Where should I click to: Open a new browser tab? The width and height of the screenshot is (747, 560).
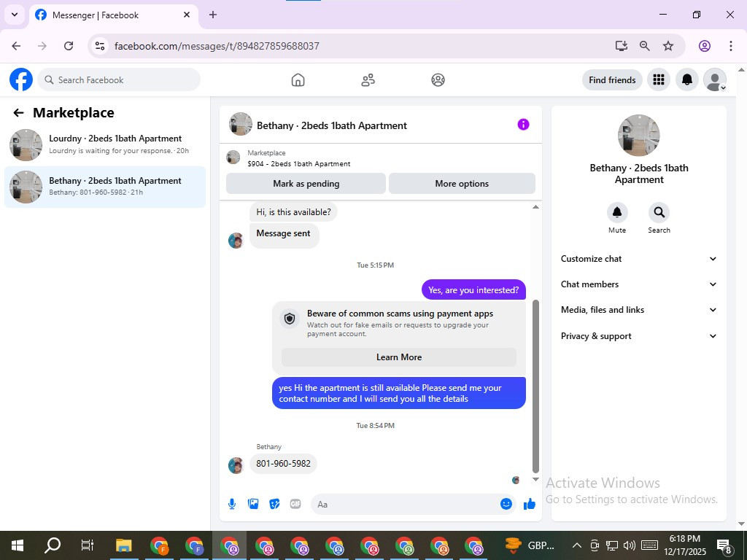coord(213,15)
